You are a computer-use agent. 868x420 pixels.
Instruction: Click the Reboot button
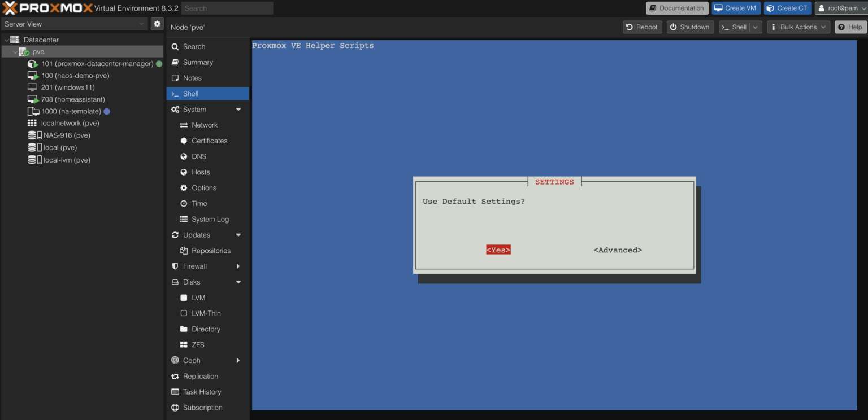(642, 27)
